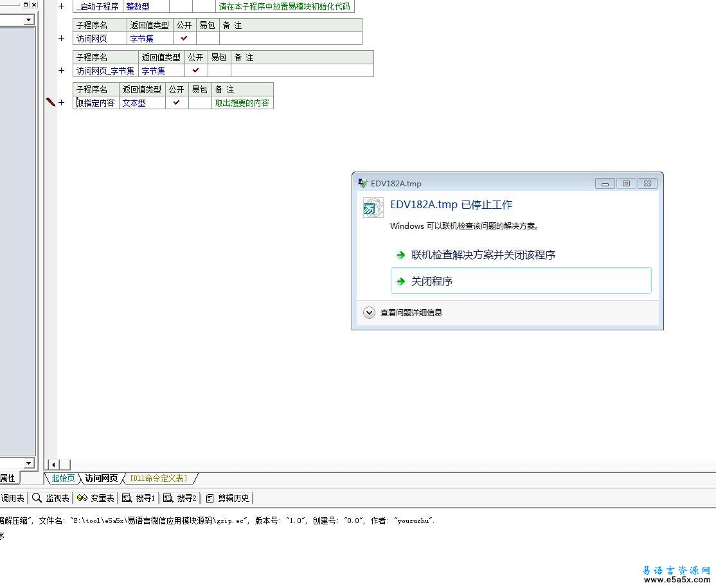Screen dimensions: 716x588
Task: Toggle 公开 checkmark for 访问网页_字节集
Action: pyautogui.click(x=196, y=70)
